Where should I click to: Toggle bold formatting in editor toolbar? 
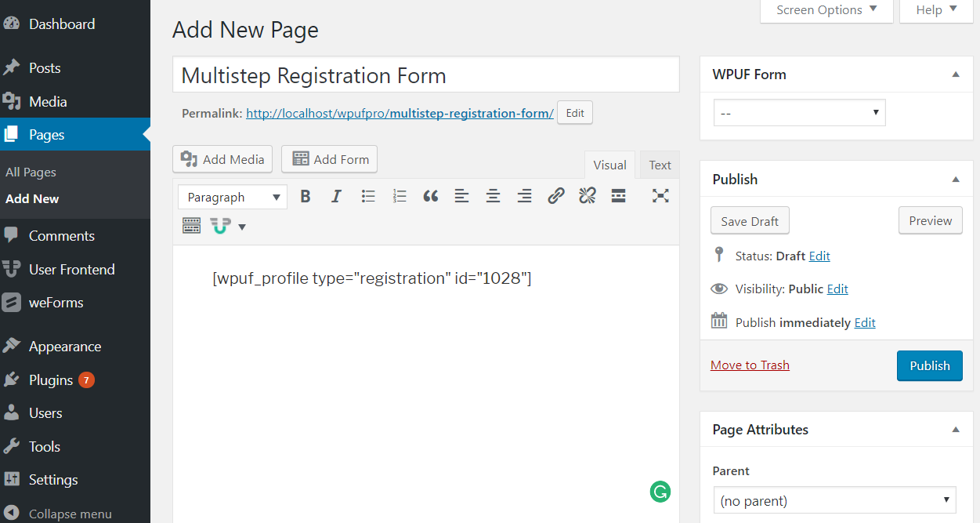[x=306, y=197]
